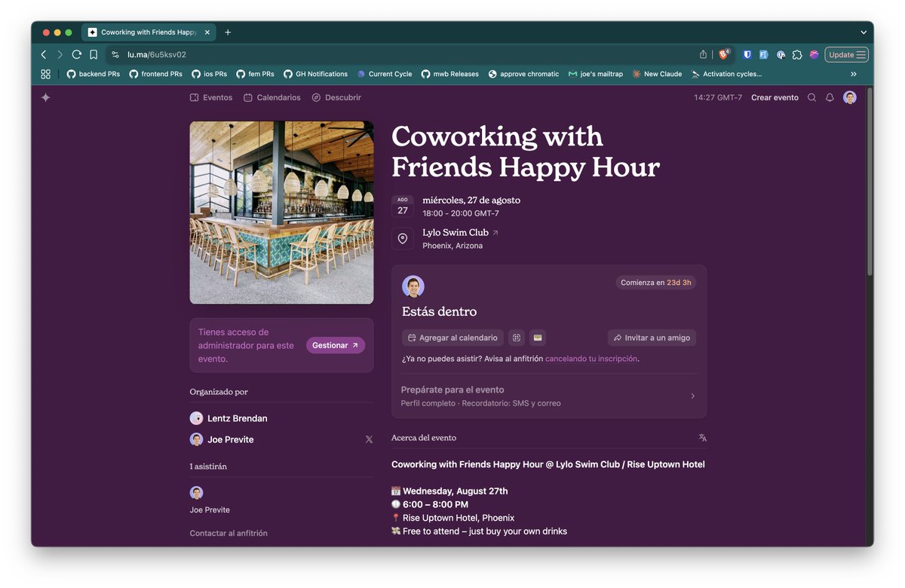This screenshot has height=588, width=905.
Task: Click the location pin beside Lylo Swim Club
Action: click(x=403, y=239)
